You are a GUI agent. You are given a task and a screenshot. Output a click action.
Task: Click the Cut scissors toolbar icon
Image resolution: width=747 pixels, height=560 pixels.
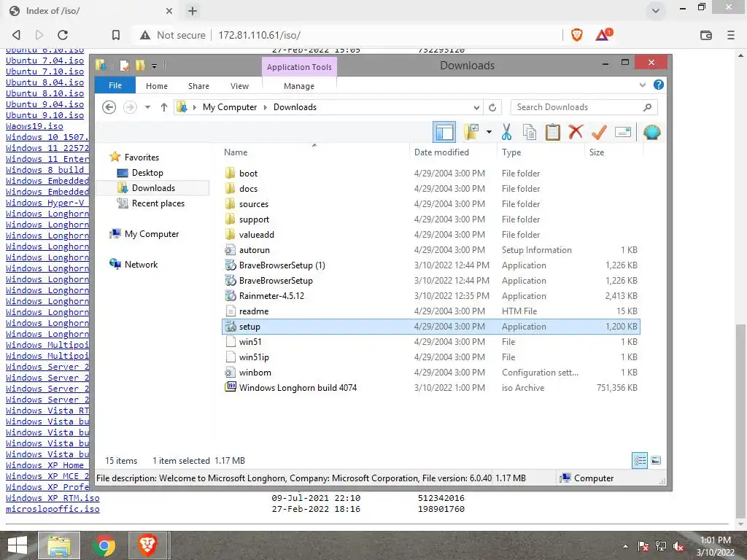coord(506,132)
